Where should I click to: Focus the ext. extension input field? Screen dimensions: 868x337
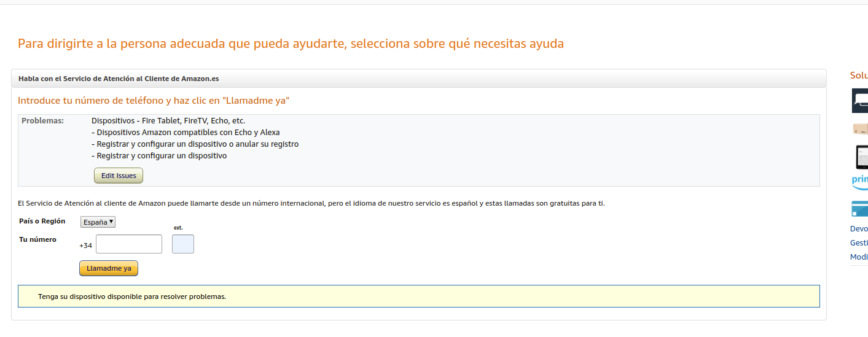[183, 244]
